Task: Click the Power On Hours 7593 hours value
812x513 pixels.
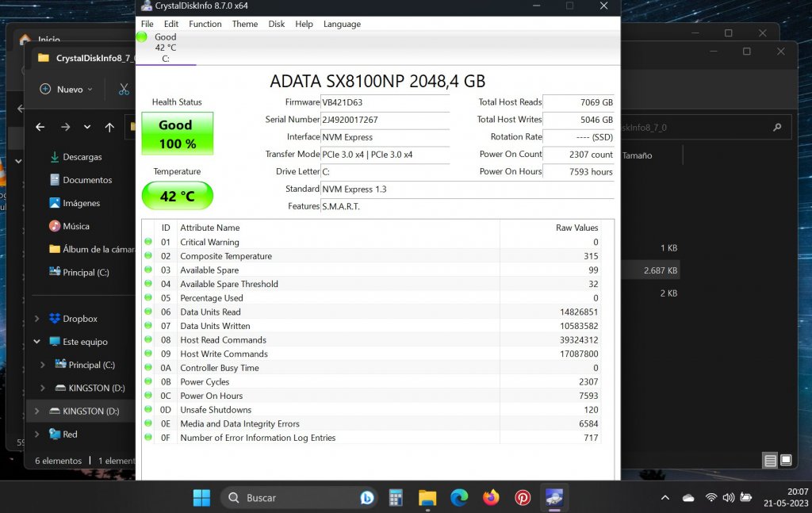Action: point(578,171)
